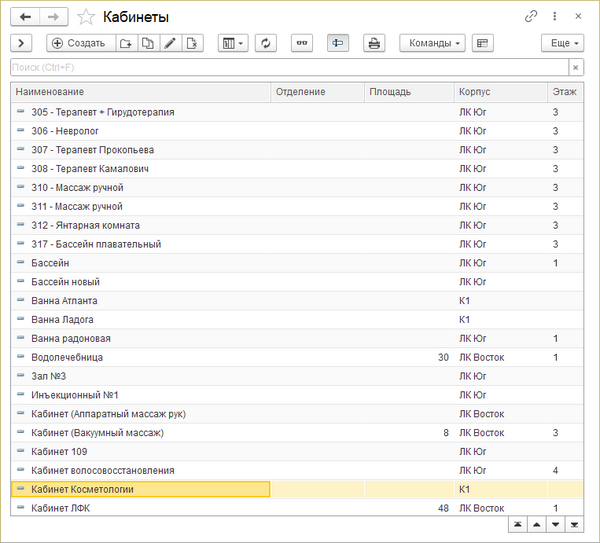Add Кабинеты to favorites with star
600x543 pixels.
pos(87,17)
